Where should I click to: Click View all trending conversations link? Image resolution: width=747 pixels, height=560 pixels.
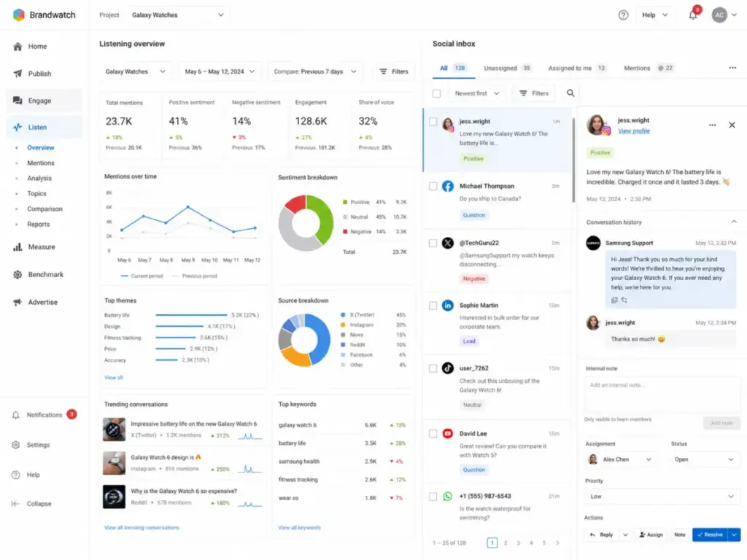[142, 528]
